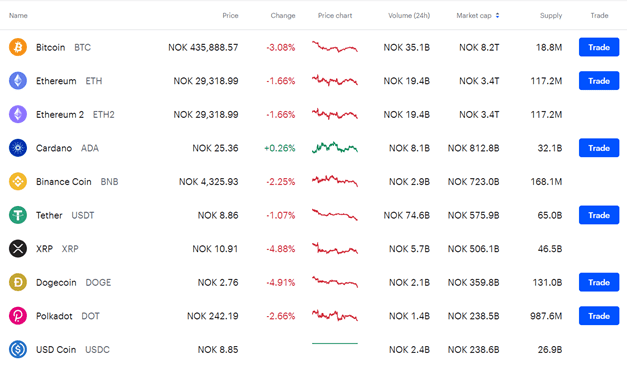Click the Polkadot pink logo icon
This screenshot has height=369, width=627.
pyautogui.click(x=18, y=316)
